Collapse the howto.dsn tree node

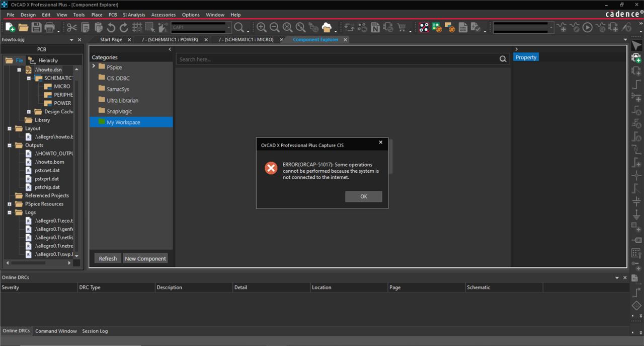pos(19,70)
